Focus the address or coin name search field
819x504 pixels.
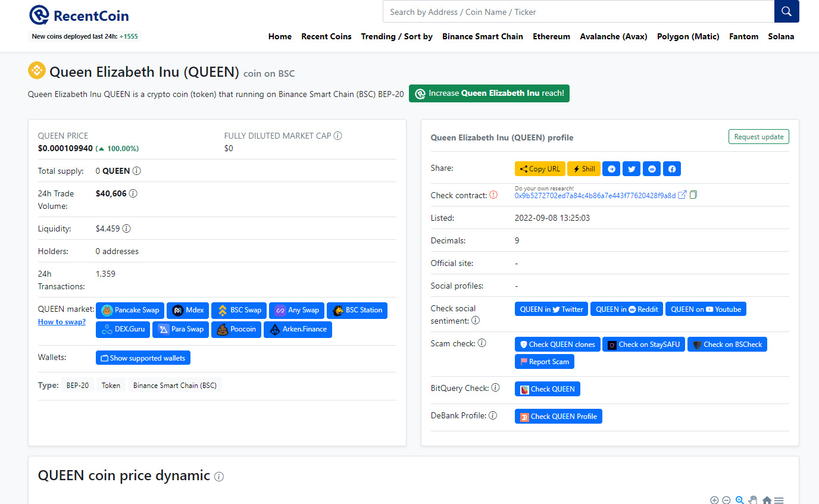tap(579, 11)
